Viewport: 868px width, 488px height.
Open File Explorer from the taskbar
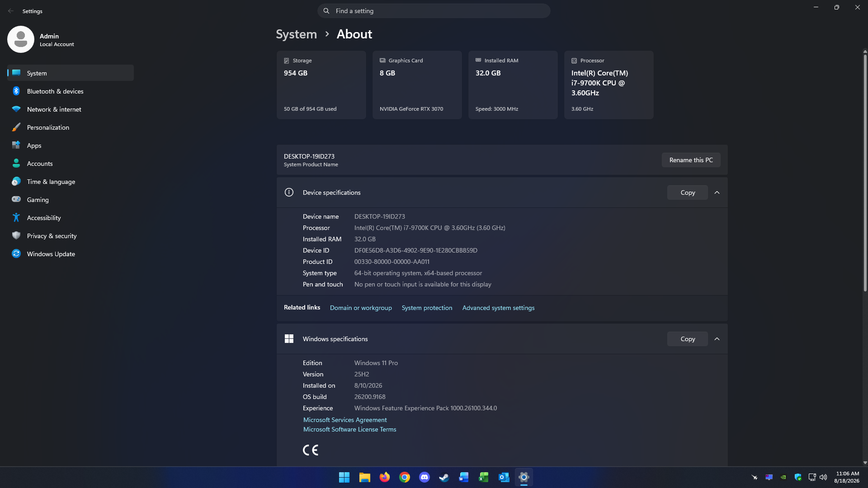pyautogui.click(x=364, y=477)
